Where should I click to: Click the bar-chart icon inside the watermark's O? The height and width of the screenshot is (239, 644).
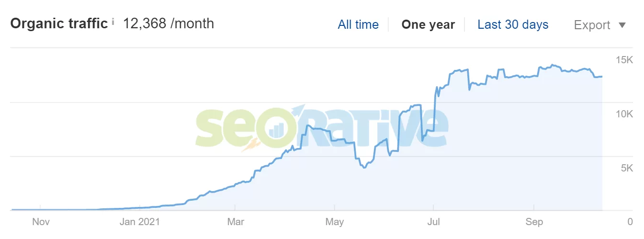click(277, 128)
